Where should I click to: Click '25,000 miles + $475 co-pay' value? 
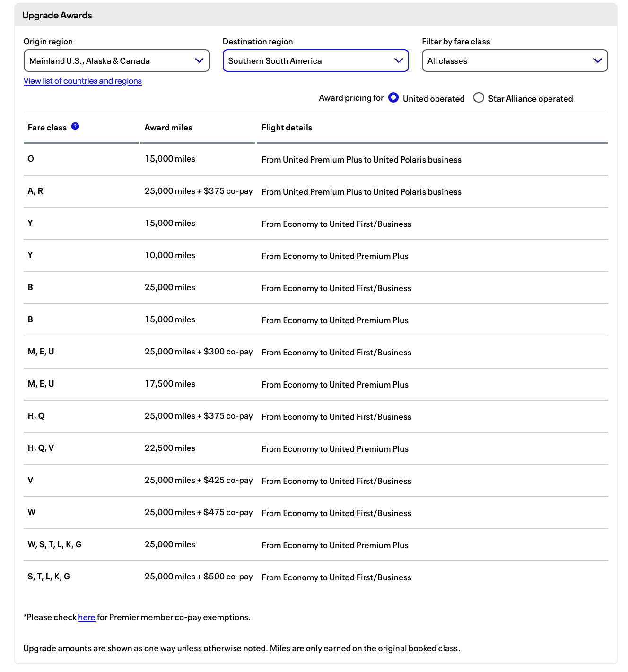pyautogui.click(x=199, y=512)
